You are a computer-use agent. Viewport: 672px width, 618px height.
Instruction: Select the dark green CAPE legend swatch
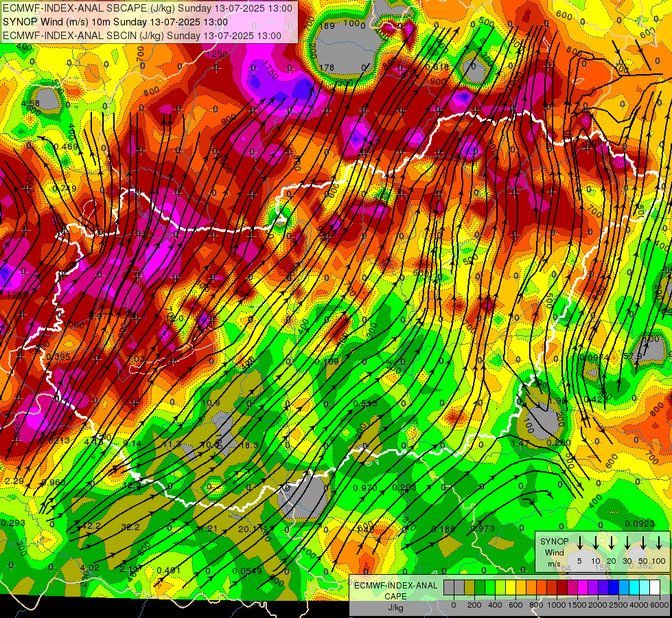(x=480, y=588)
